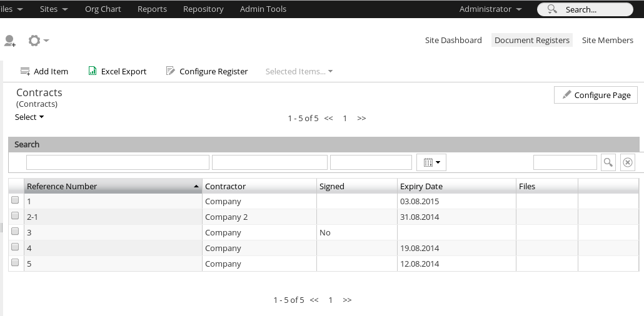Open the Sites dropdown menu
Viewport: 644px width, 316px height.
(x=53, y=9)
